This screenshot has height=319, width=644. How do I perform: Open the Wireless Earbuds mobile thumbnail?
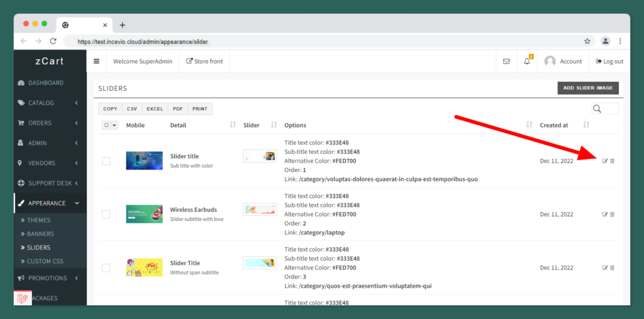click(144, 214)
